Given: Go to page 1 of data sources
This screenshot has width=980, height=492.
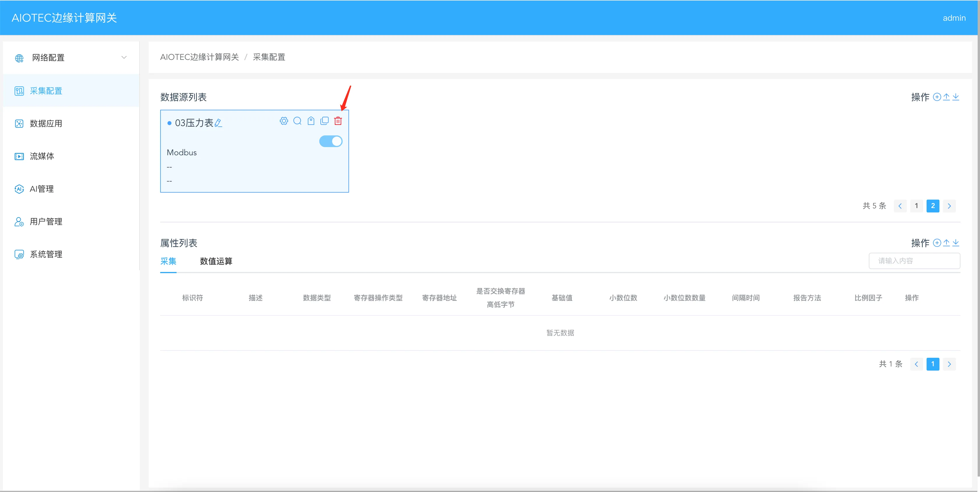Looking at the screenshot, I should pyautogui.click(x=916, y=206).
